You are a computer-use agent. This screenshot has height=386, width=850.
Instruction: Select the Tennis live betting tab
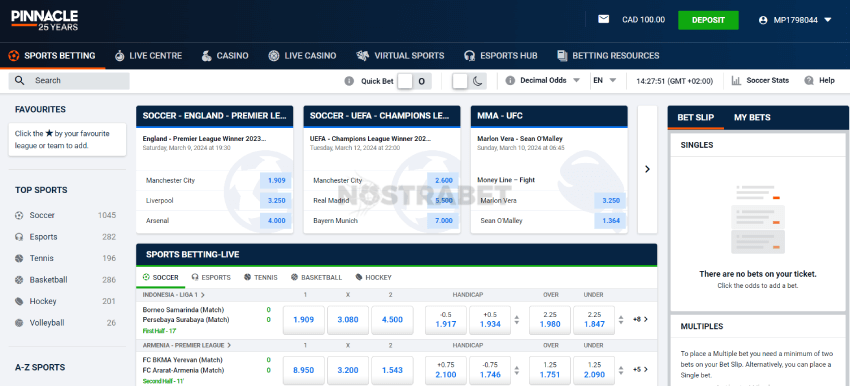click(x=261, y=277)
